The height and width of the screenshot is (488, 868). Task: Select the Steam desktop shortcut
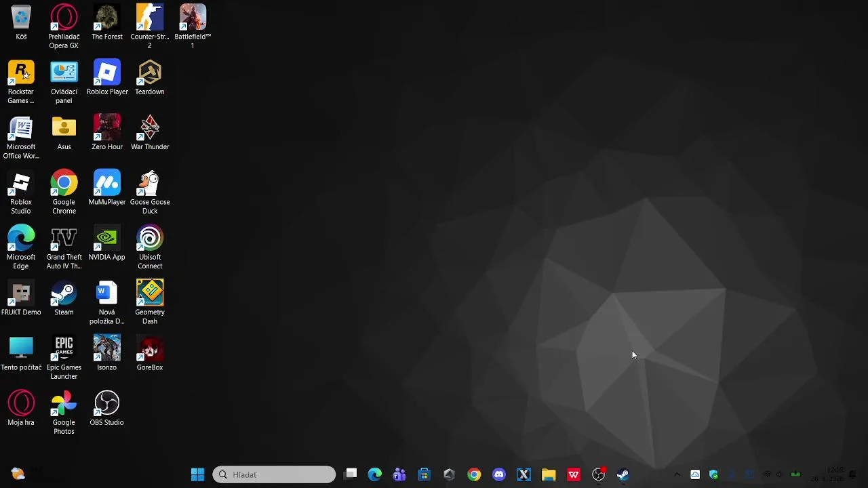coord(64,298)
